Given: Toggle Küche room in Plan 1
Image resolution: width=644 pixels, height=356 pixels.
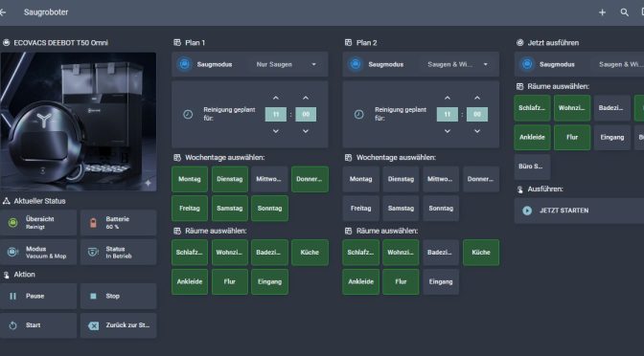Looking at the screenshot, I should coord(310,253).
